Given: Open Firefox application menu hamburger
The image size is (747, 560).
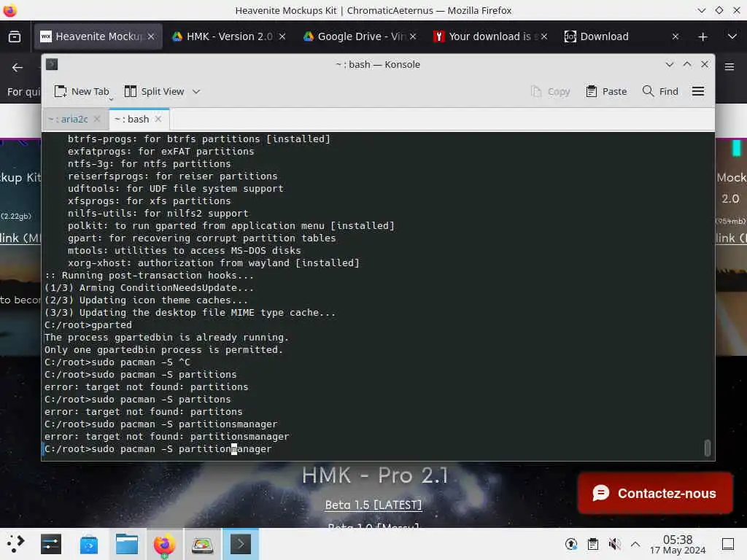Looking at the screenshot, I should pos(729,67).
